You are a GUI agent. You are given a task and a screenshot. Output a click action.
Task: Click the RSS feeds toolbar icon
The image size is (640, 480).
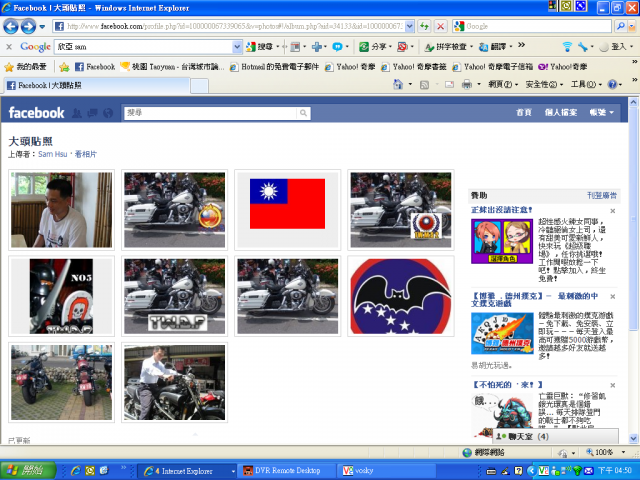[x=424, y=85]
